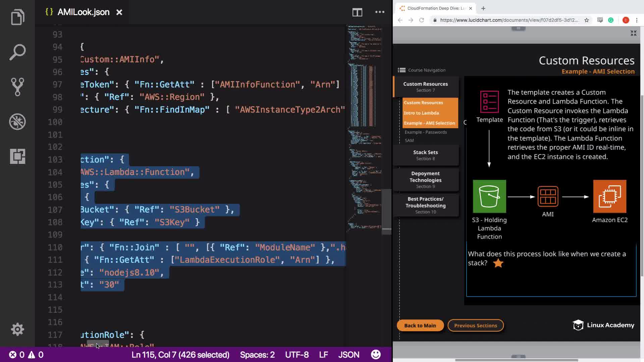Image resolution: width=644 pixels, height=362 pixels.
Task: Open the Source Control icon
Action: 17,87
